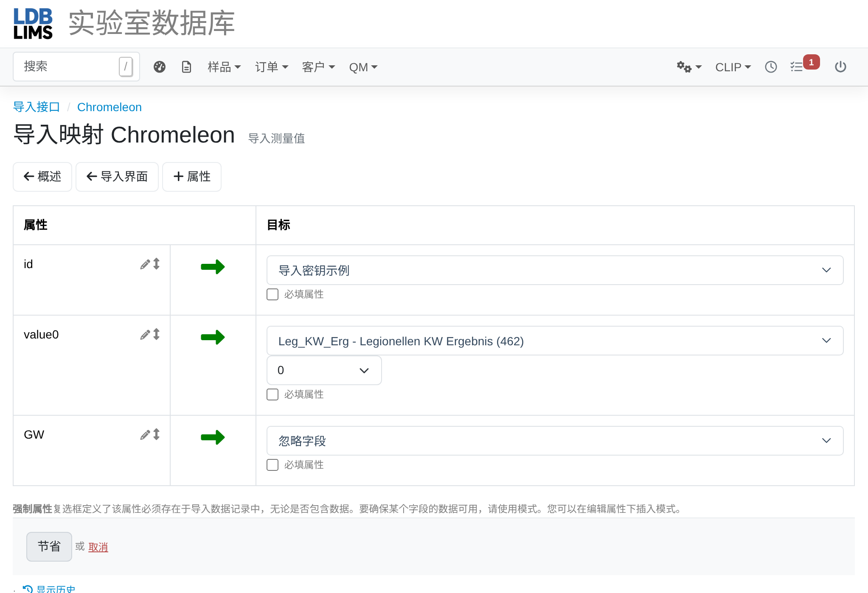Open the task list notification icon
Screen dimensions: 868x593
[x=797, y=67]
